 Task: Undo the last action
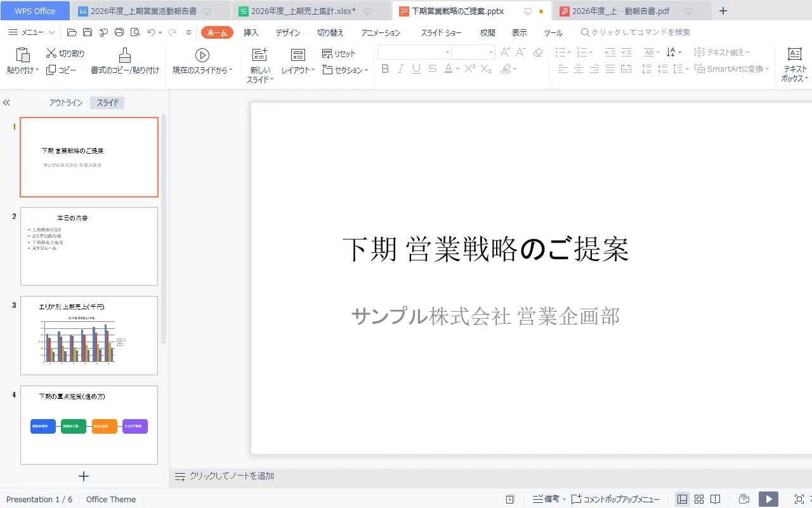coord(151,32)
